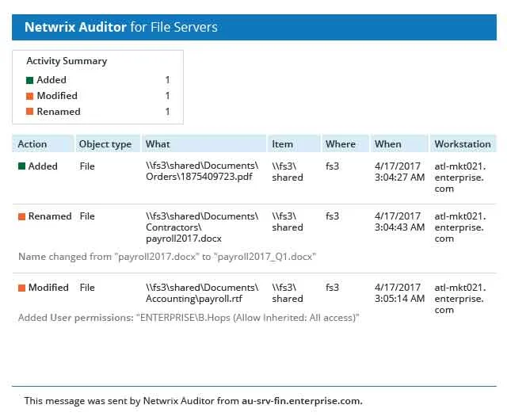The width and height of the screenshot is (507, 420).
Task: Select the Modified label in Activity Summary
Action: tap(57, 96)
